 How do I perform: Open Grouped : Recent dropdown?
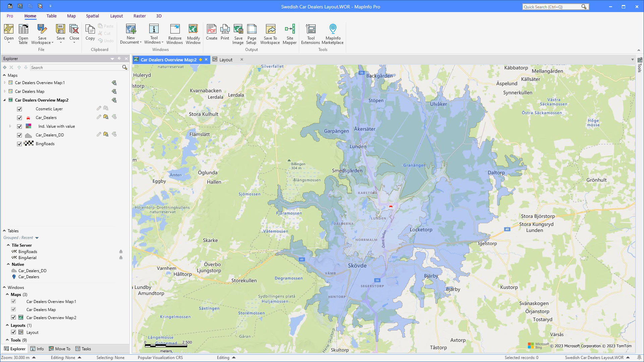coord(37,238)
